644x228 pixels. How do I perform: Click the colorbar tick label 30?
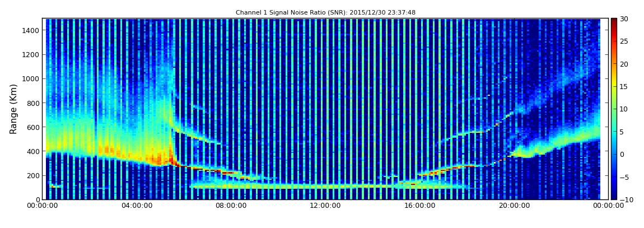point(624,19)
